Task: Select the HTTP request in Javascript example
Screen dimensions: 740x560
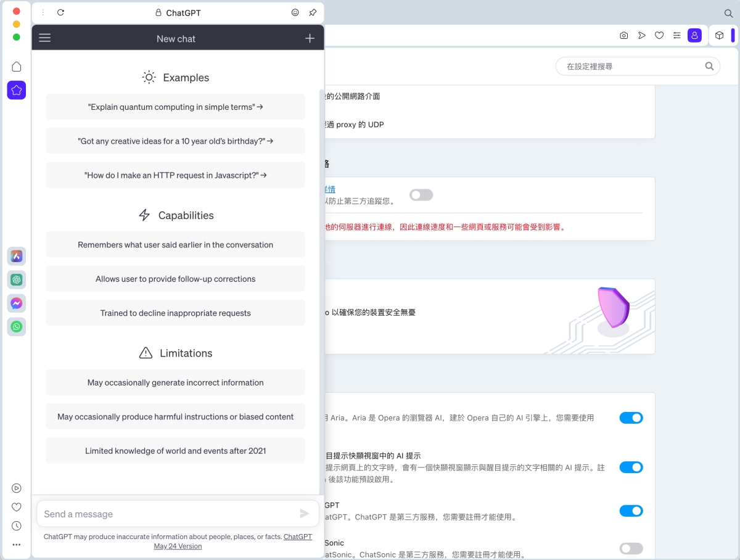Action: point(175,175)
